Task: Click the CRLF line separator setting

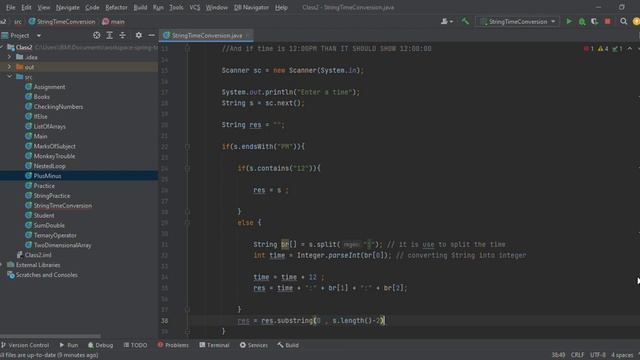Action: [577, 355]
